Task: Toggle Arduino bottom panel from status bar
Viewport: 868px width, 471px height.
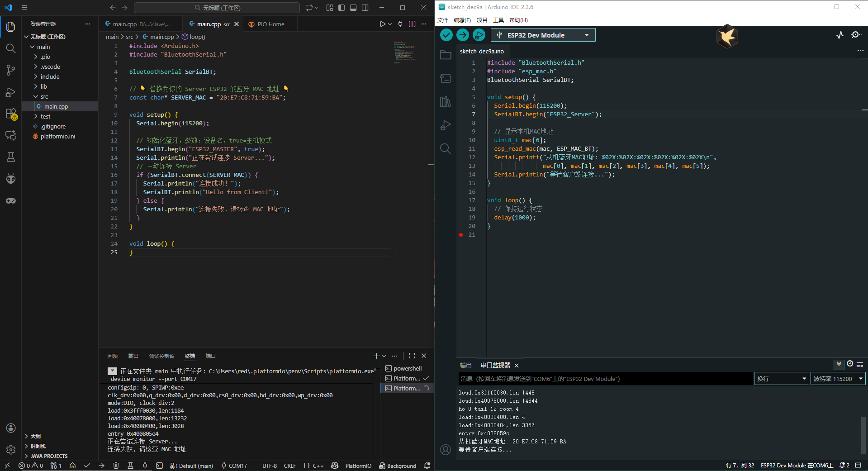Action: [x=858, y=465]
